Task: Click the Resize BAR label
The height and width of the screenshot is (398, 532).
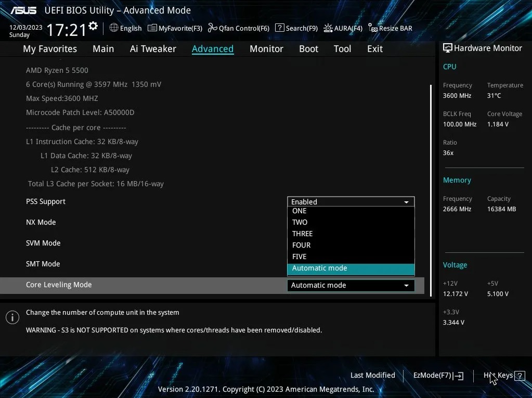Action: pyautogui.click(x=396, y=28)
